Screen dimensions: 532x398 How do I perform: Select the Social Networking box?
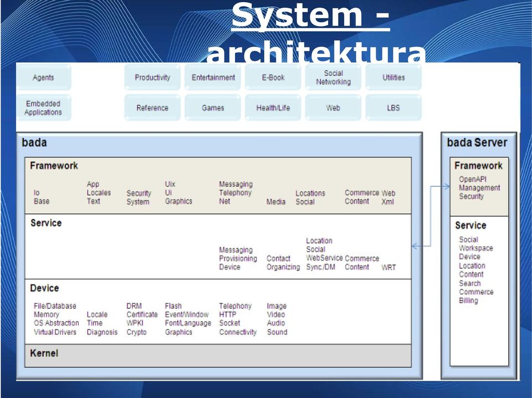coord(333,78)
